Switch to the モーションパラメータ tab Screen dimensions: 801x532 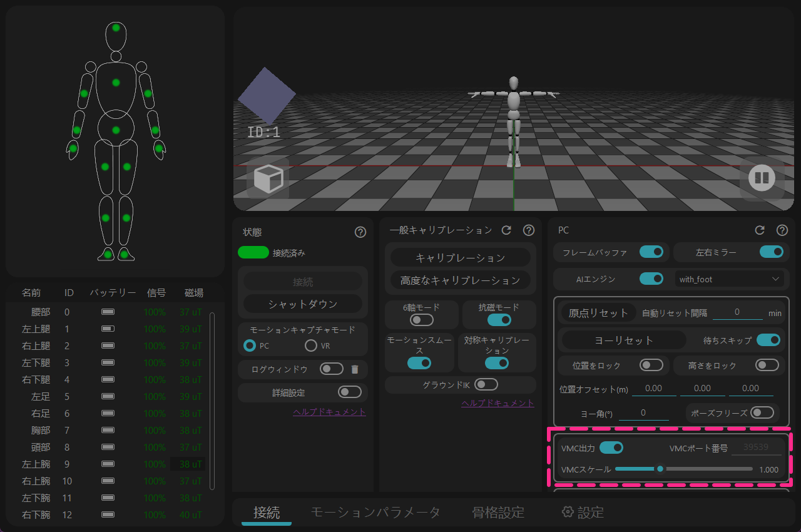tap(375, 512)
